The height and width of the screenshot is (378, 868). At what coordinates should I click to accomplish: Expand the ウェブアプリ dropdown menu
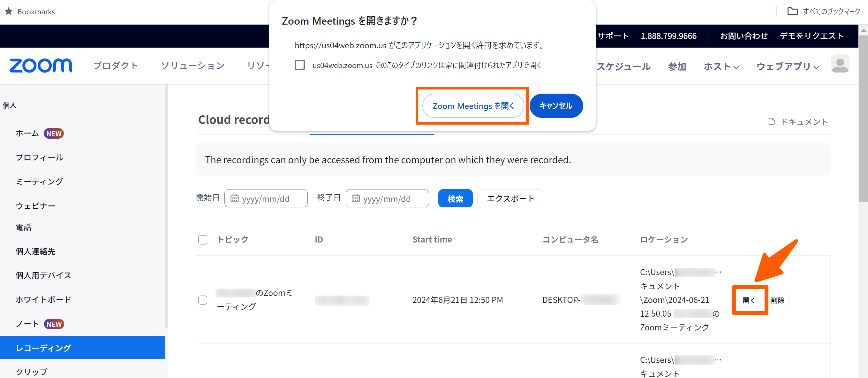[x=788, y=66]
